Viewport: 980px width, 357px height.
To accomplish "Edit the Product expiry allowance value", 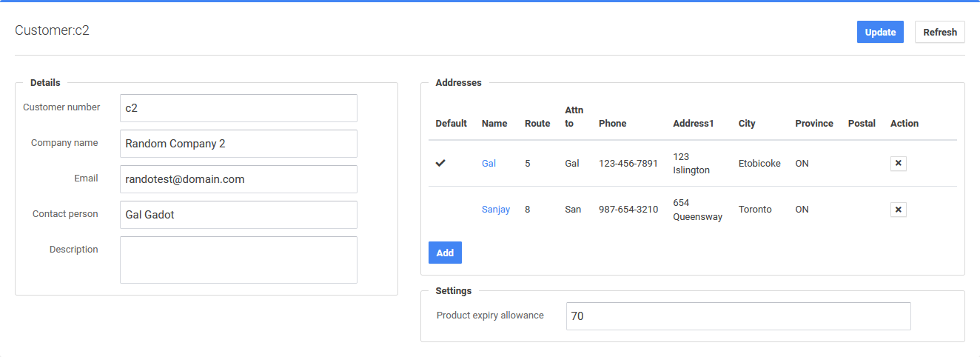I will coord(738,316).
